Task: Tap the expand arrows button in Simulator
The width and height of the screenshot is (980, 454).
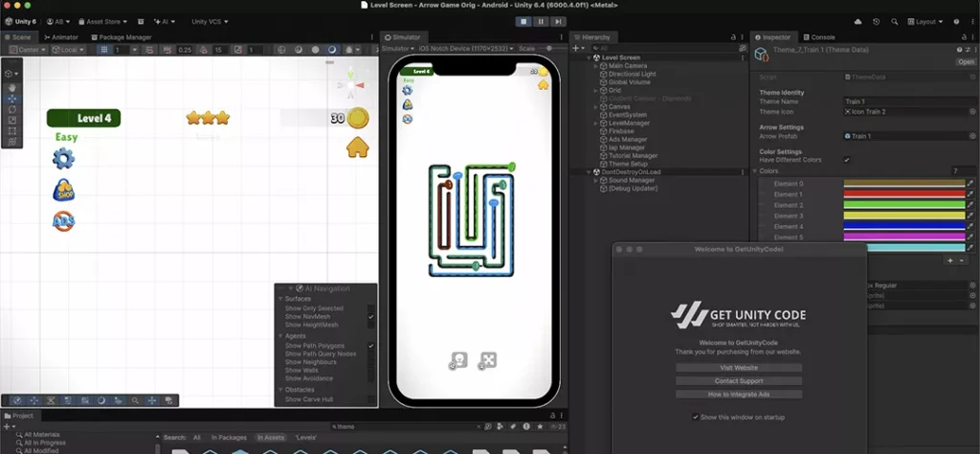Action: [x=487, y=361]
